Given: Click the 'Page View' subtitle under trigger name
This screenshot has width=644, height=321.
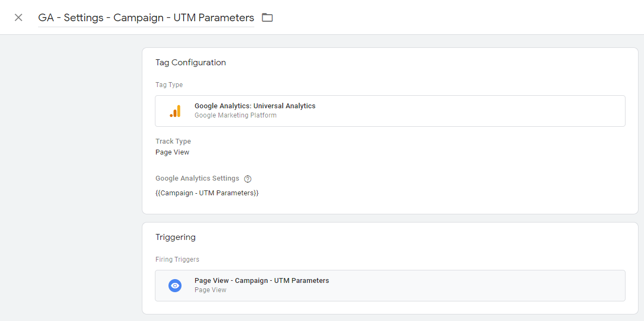Looking at the screenshot, I should pyautogui.click(x=210, y=290).
